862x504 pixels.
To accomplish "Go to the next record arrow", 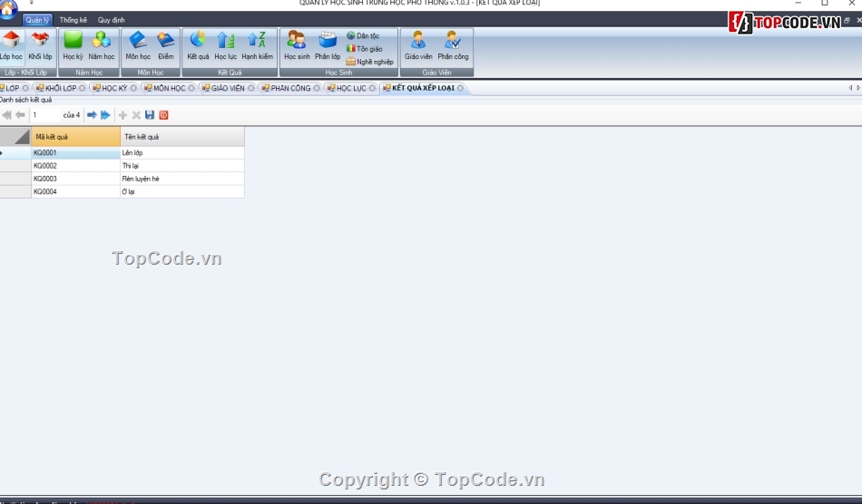I will [92, 115].
